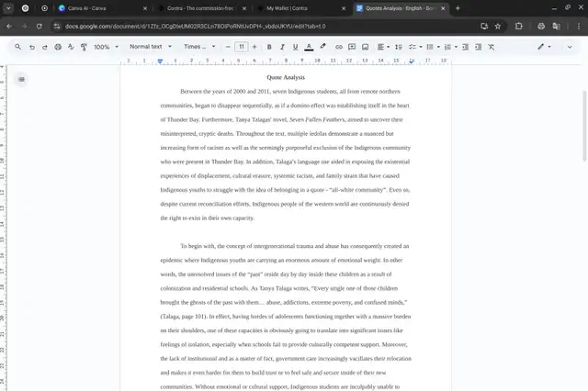Viewport: 588px width, 391px height.
Task: Open the Times font dropdown
Action: [x=199, y=47]
